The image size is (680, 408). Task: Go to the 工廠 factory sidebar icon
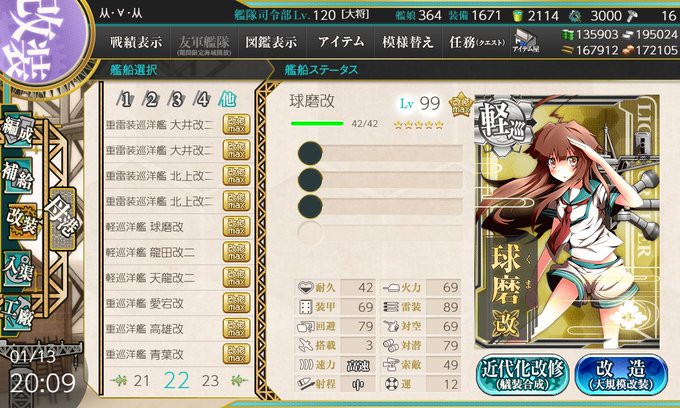coord(18,312)
